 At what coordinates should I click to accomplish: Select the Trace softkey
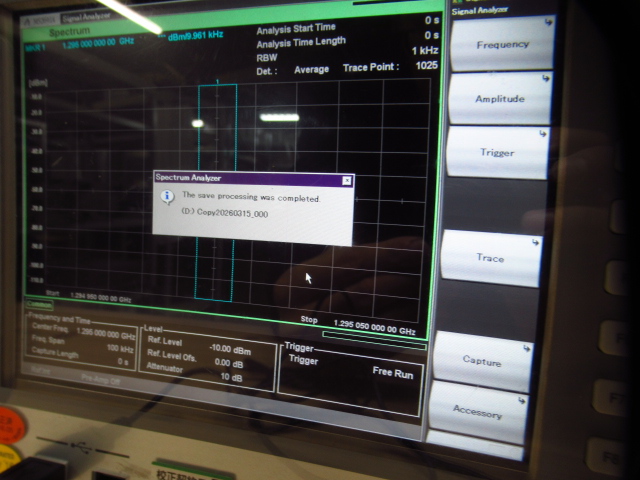[490, 258]
